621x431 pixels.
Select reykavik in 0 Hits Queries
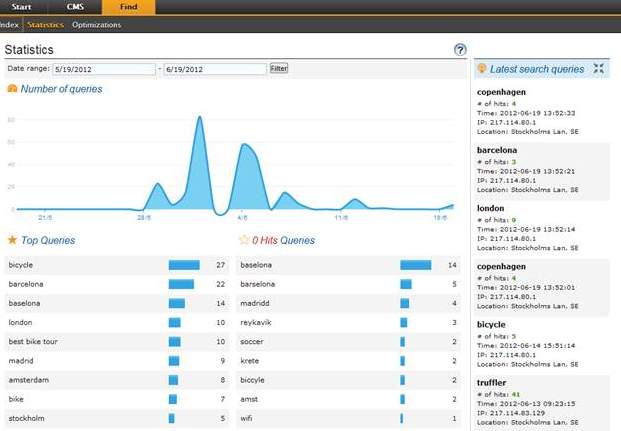click(257, 322)
